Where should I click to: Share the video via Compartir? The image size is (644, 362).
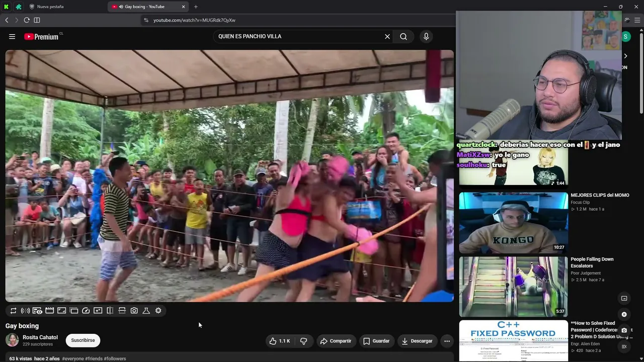point(336,341)
